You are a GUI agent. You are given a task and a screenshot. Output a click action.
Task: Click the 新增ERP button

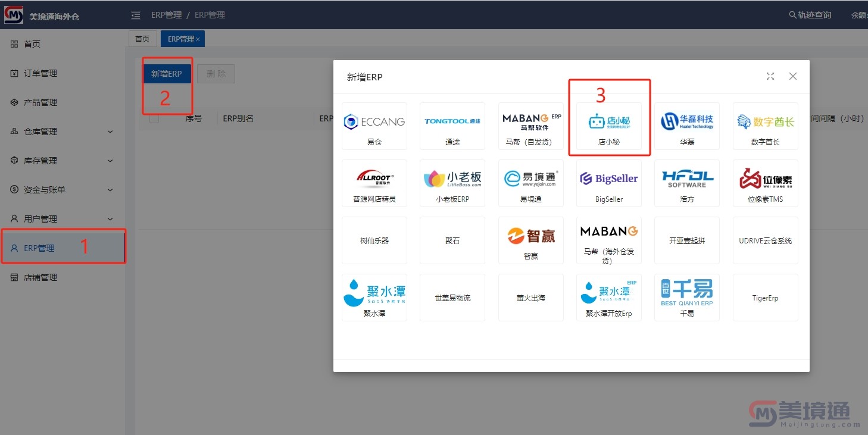(166, 74)
